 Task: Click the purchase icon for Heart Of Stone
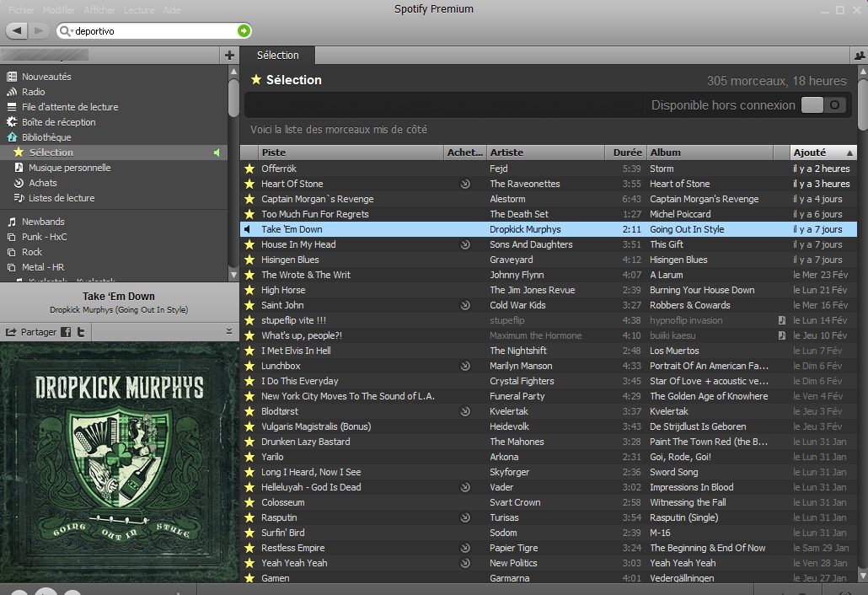464,184
